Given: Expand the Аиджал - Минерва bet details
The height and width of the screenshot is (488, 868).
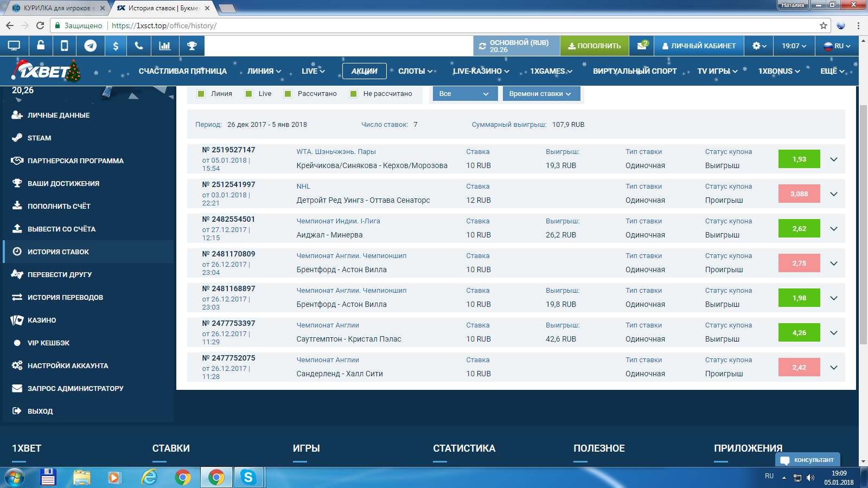Looking at the screenshot, I should [x=834, y=229].
